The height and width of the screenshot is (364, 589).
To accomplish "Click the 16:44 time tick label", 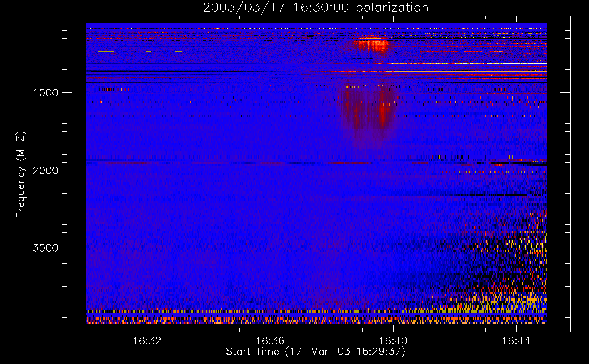I will coord(516,341).
